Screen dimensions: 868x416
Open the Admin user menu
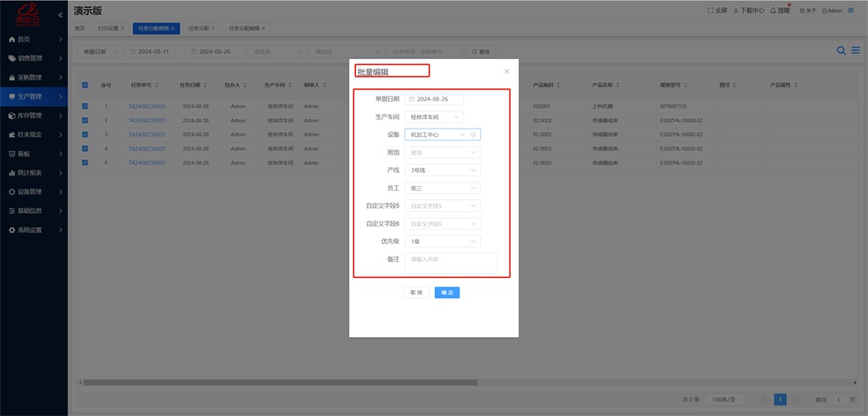tap(832, 10)
